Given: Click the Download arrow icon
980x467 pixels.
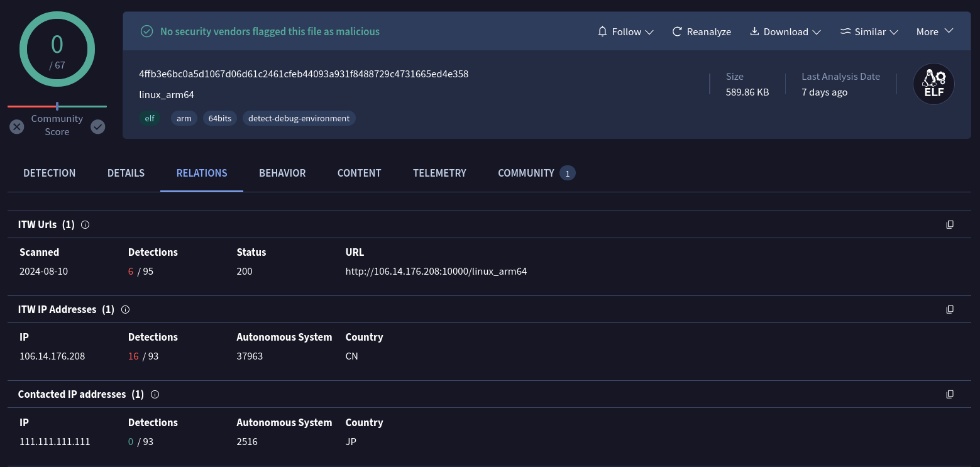Looking at the screenshot, I should click(x=754, y=31).
